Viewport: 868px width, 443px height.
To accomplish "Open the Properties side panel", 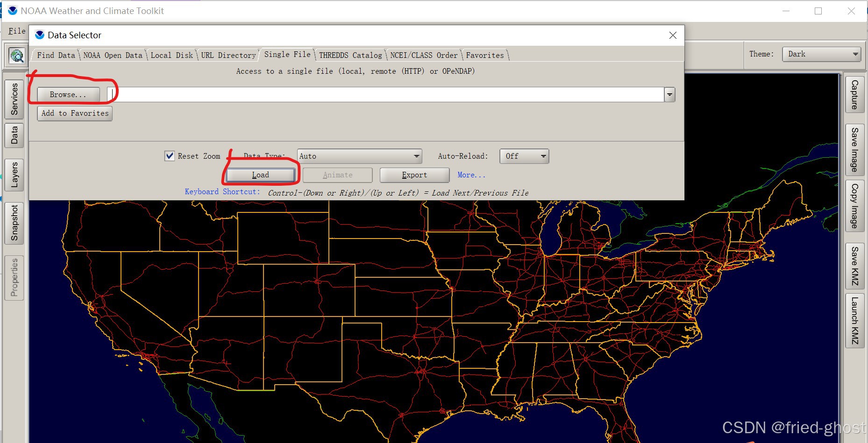I will point(14,277).
